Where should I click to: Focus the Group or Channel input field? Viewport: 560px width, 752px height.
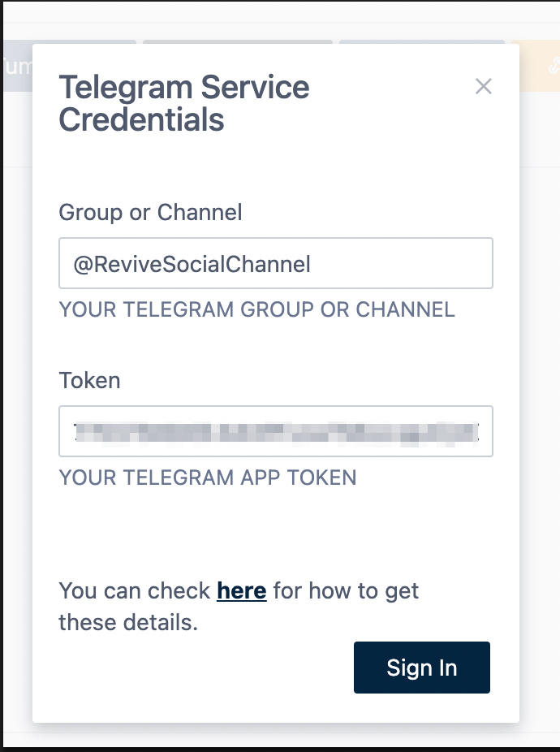276,263
